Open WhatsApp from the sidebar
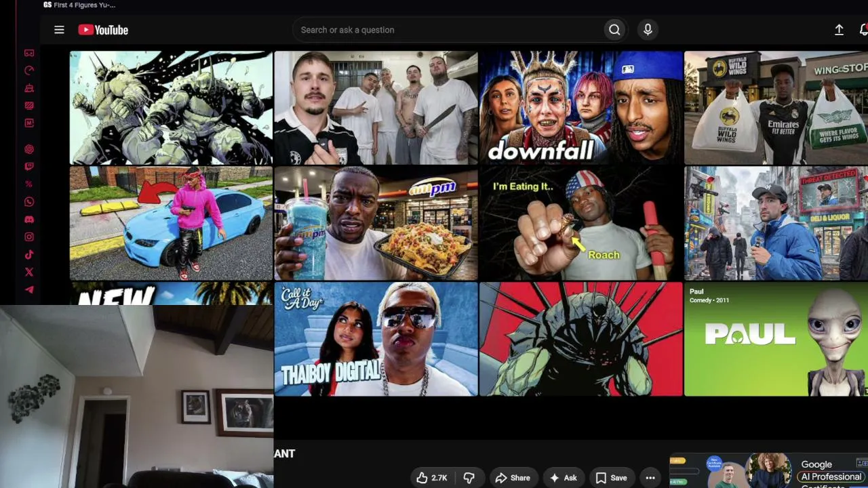Screen dimensions: 868x488 (29, 202)
